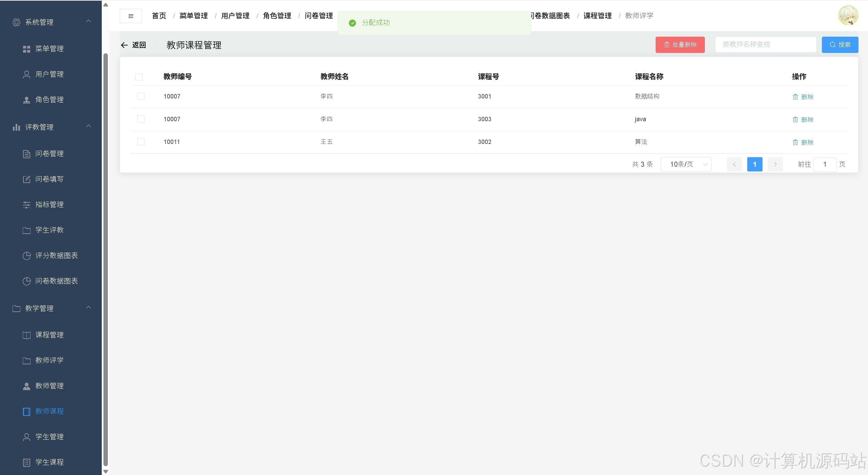Click the 用户管理 person icon
868x475 pixels.
tap(26, 75)
